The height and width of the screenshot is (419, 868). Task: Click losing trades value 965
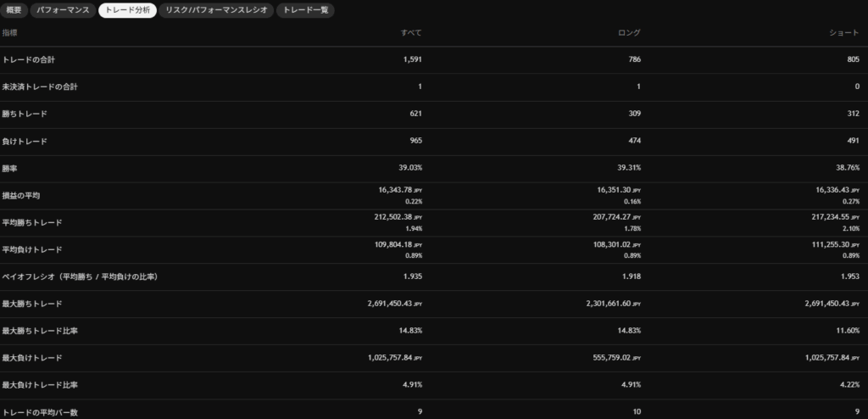click(x=415, y=141)
